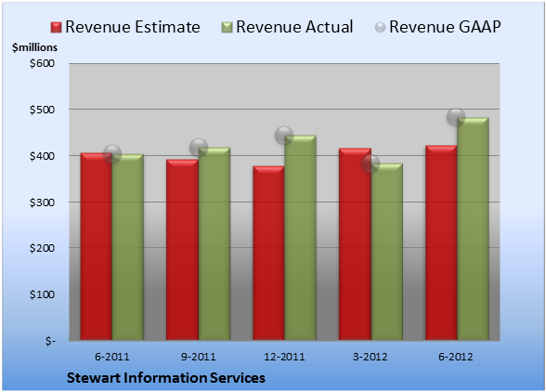Select the red estimate bar for 9-2011

pyautogui.click(x=182, y=250)
